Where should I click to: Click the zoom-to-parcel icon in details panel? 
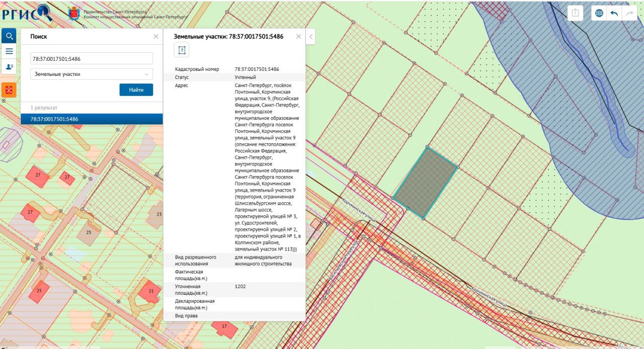(x=182, y=50)
